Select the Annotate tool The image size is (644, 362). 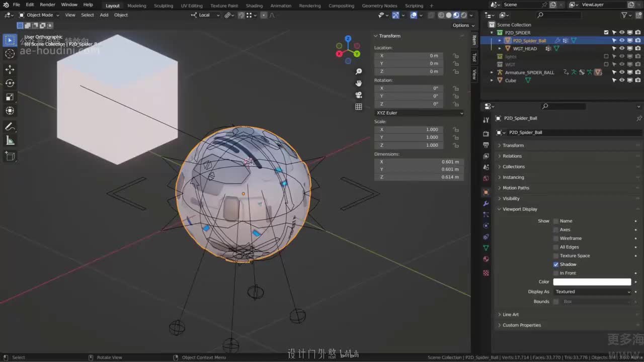(x=10, y=127)
